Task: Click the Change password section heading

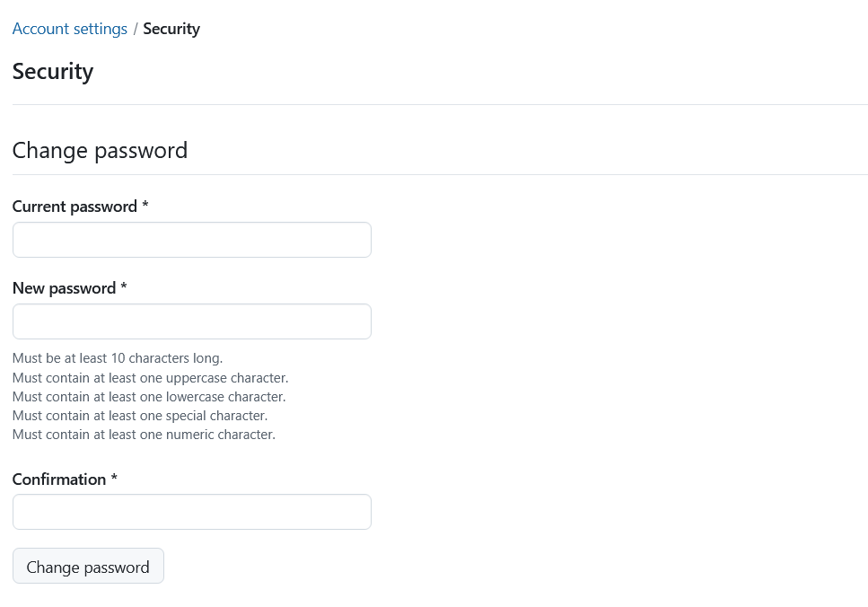Action: click(x=100, y=151)
